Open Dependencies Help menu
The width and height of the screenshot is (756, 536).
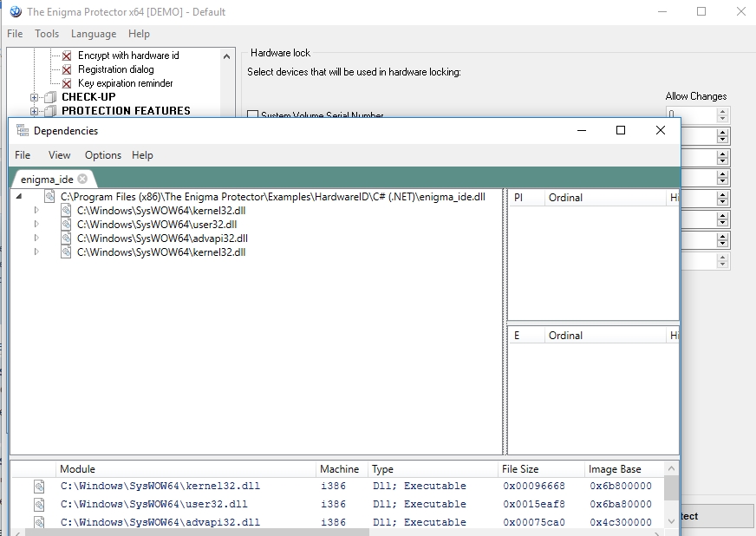click(x=142, y=155)
